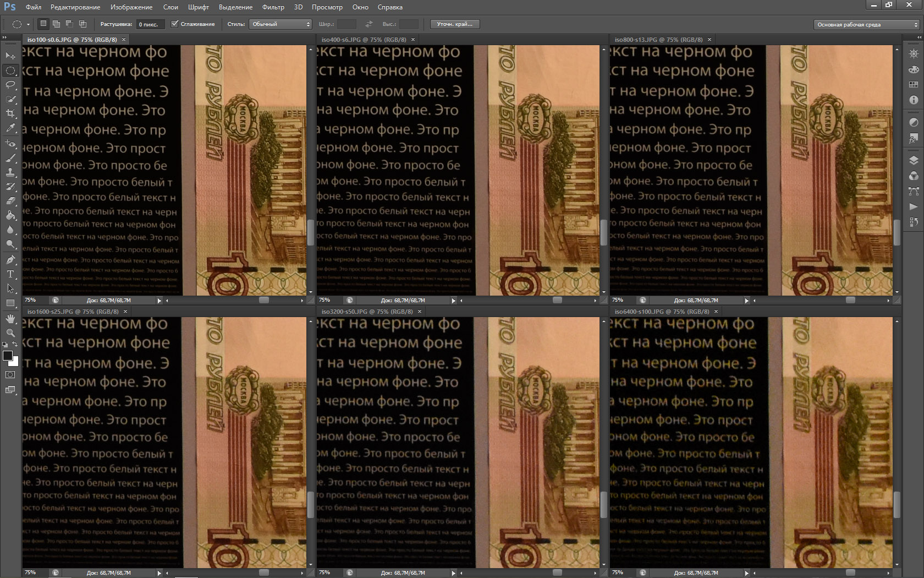
Task: Open the Стиль dropdown
Action: [281, 24]
